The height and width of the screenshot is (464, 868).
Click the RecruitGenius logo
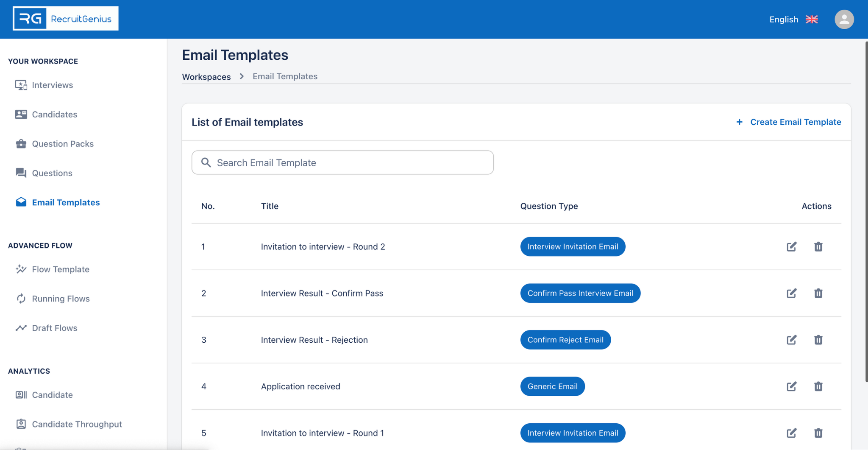coord(66,19)
